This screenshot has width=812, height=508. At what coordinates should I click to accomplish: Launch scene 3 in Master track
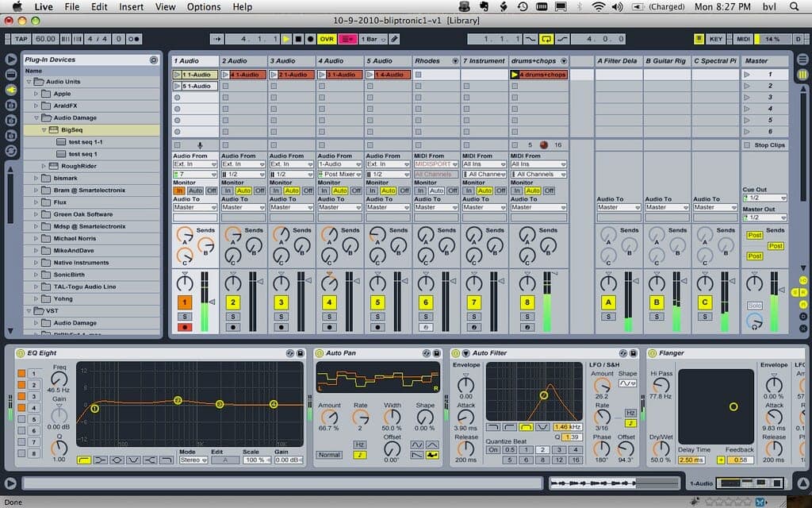click(747, 98)
